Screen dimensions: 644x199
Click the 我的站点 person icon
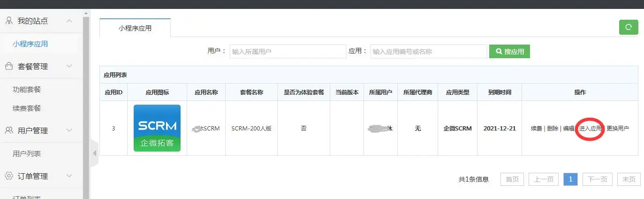(x=8, y=21)
